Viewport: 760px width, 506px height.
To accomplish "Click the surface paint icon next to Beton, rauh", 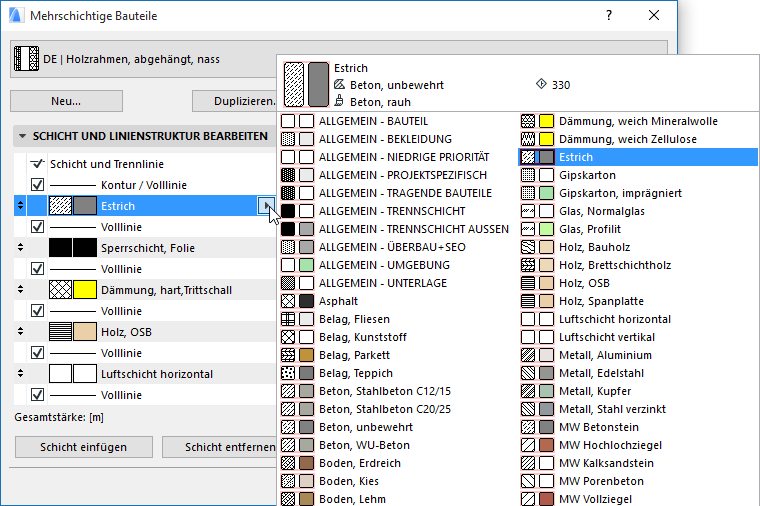I will click(339, 101).
